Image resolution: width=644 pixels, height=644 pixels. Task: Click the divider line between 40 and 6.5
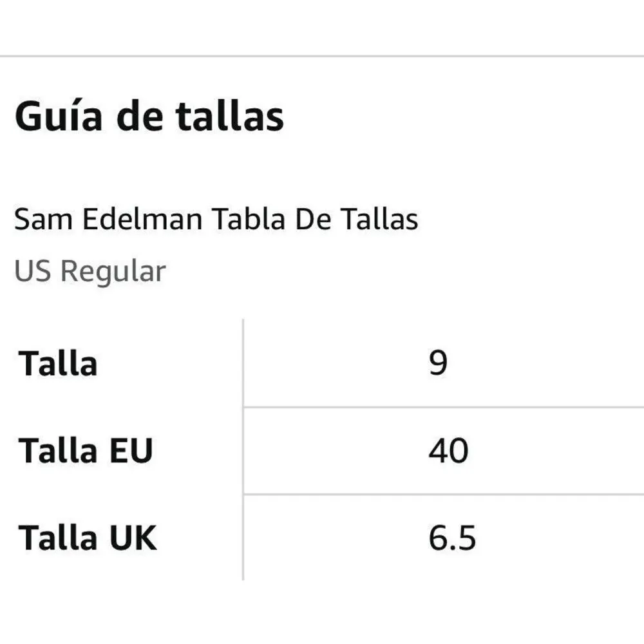click(x=444, y=495)
